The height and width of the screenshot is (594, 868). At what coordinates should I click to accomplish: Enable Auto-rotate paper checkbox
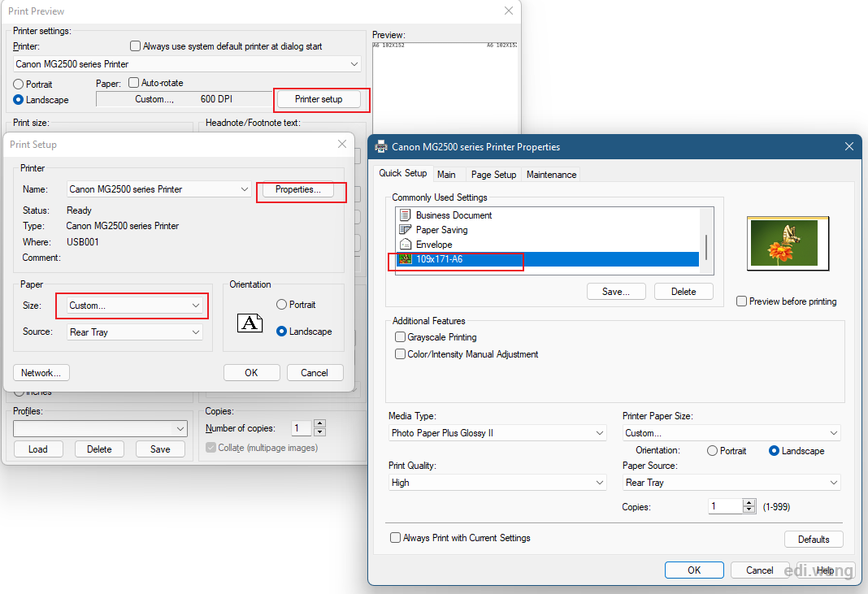(x=133, y=83)
